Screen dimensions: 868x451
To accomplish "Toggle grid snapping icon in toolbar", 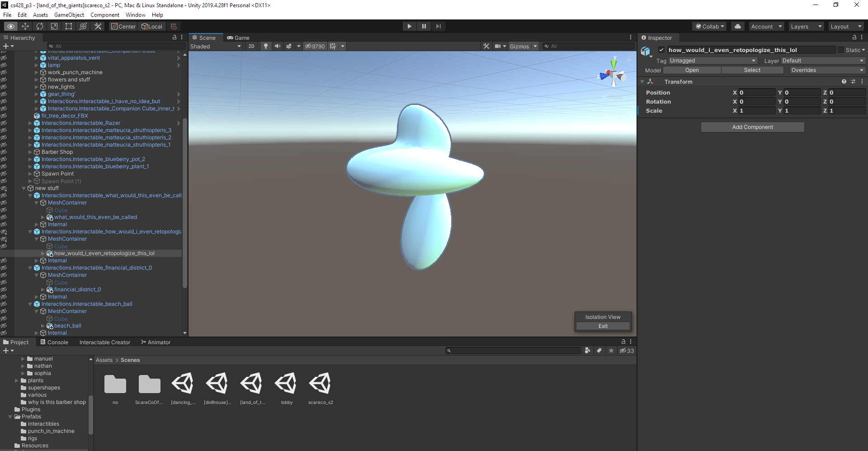I will pyautogui.click(x=174, y=26).
